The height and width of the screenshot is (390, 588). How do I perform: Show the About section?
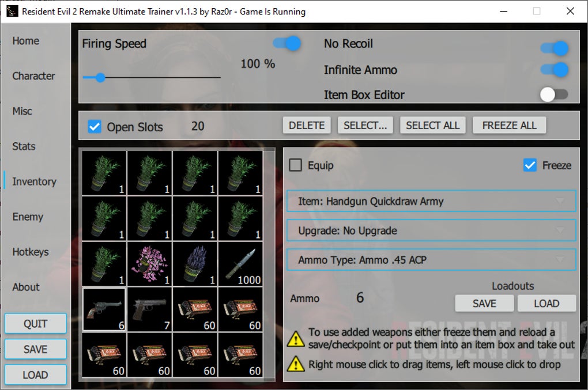click(25, 287)
